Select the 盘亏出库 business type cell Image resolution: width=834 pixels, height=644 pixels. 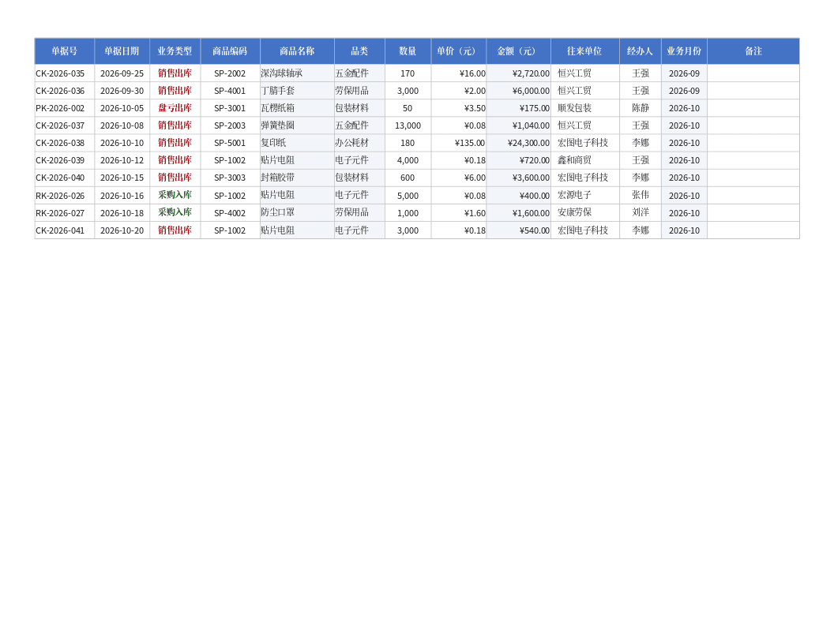(175, 108)
